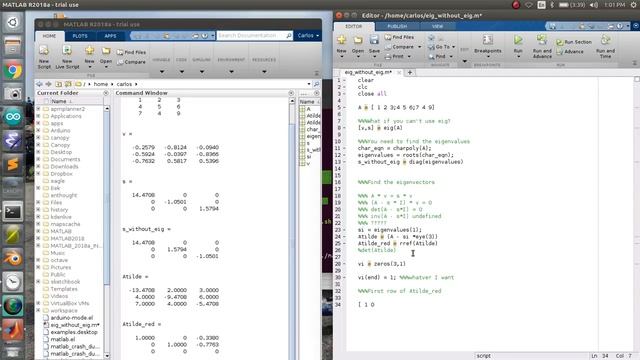
Task: Click the back arrow in folder toolbar
Action: click(39, 84)
